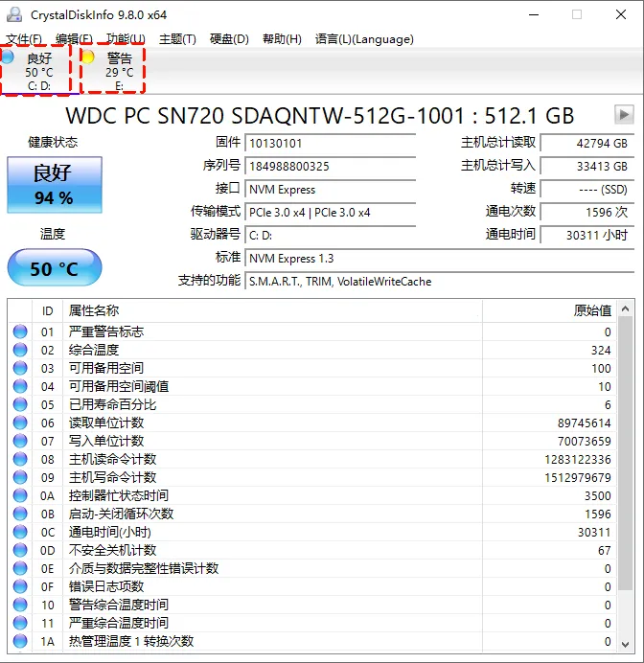Screen dimensions: 644x663
Task: Click status icon for 11 严重综合温度时间 row
Action: click(x=20, y=623)
